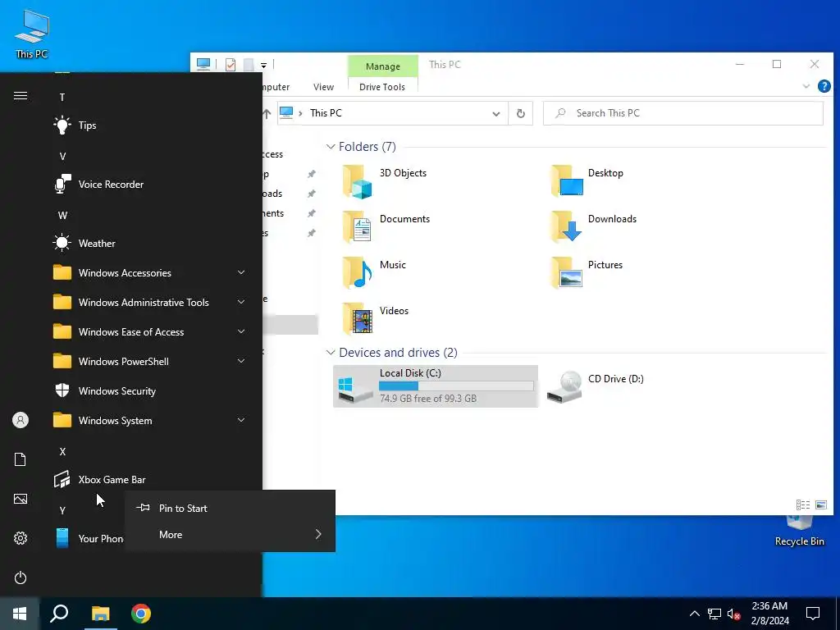Open the More submenu
The image size is (840, 630).
click(x=230, y=535)
